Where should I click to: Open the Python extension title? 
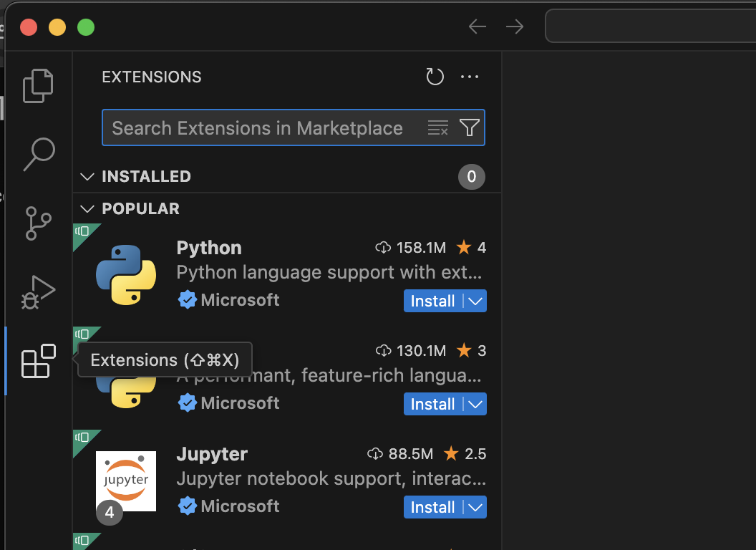click(x=209, y=248)
